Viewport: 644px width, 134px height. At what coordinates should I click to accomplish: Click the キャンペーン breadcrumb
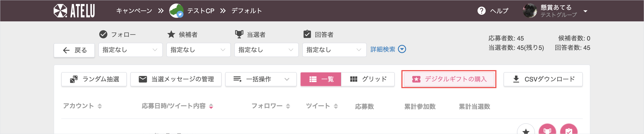coord(134,11)
